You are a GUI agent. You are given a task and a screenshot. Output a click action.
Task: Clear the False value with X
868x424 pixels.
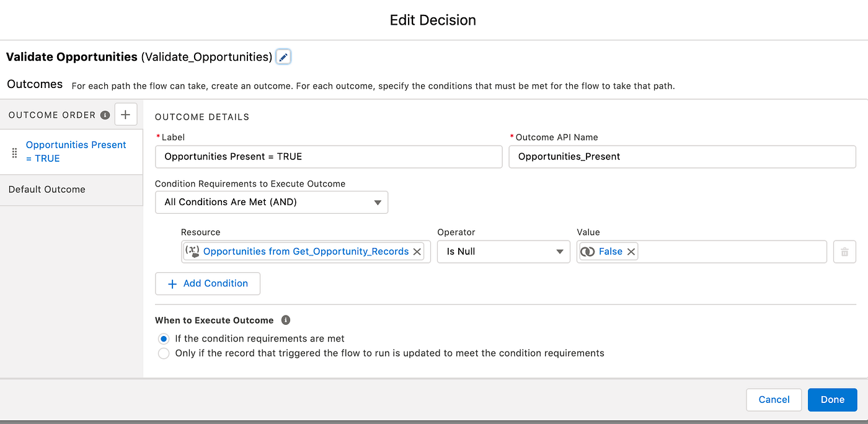pos(631,252)
